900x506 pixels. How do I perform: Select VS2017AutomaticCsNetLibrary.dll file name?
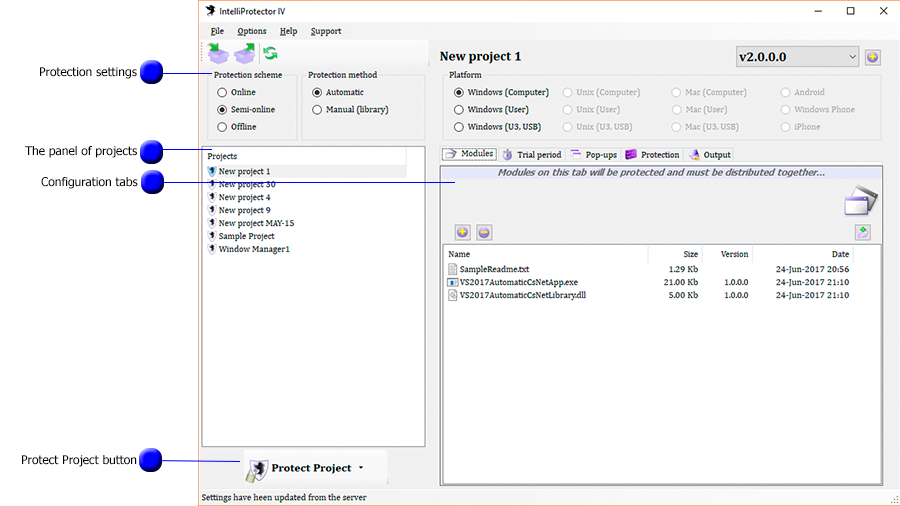point(523,295)
